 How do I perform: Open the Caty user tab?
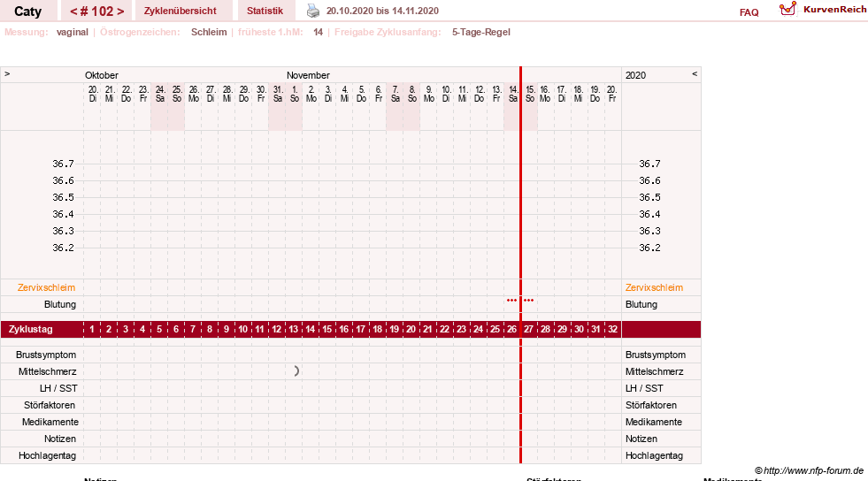tap(27, 11)
